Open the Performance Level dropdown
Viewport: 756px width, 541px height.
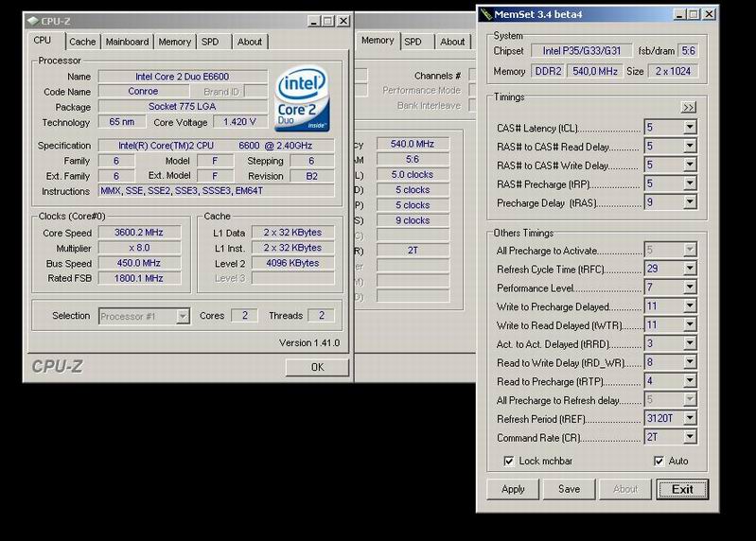click(690, 288)
